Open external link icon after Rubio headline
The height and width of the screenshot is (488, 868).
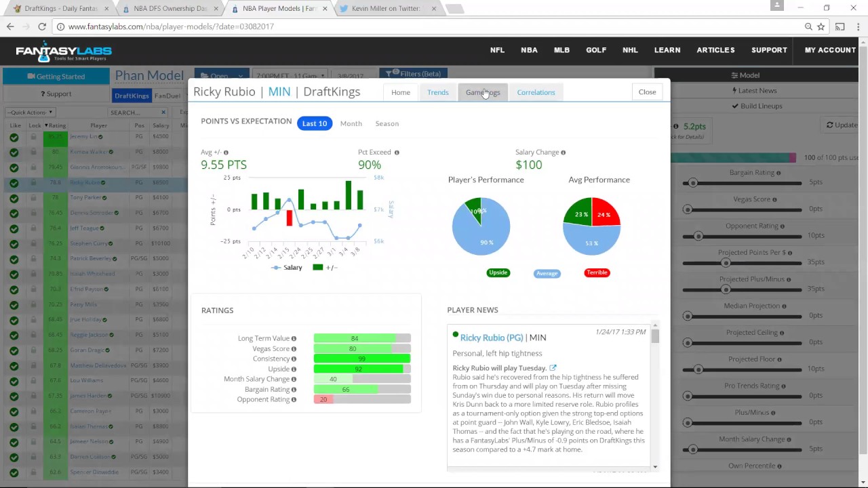click(553, 368)
